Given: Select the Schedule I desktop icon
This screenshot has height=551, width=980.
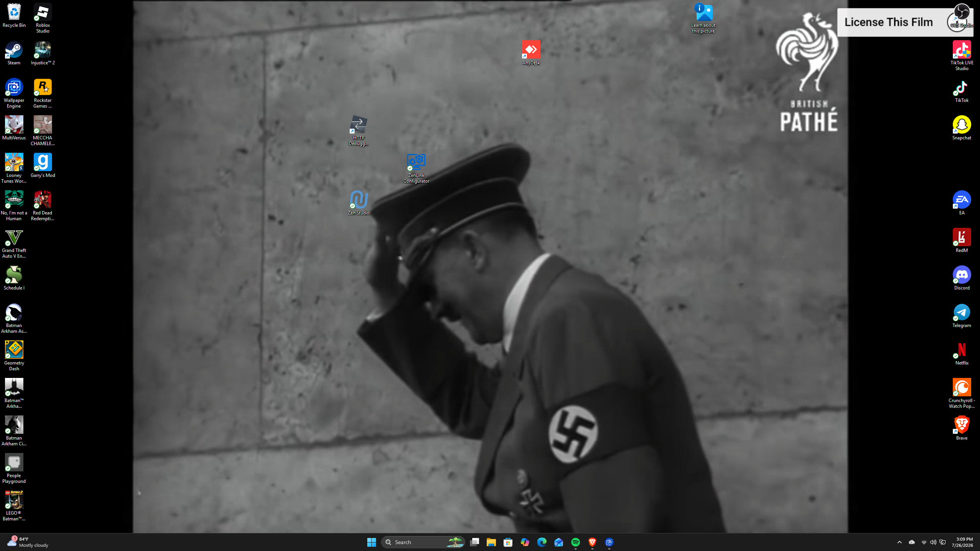Looking at the screenshot, I should (14, 278).
